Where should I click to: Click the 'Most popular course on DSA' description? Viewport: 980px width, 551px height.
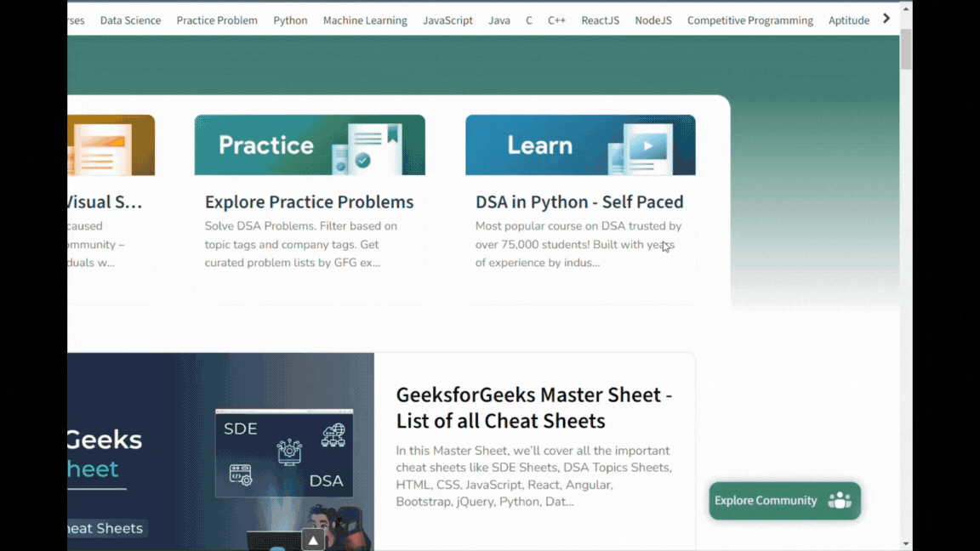click(578, 244)
